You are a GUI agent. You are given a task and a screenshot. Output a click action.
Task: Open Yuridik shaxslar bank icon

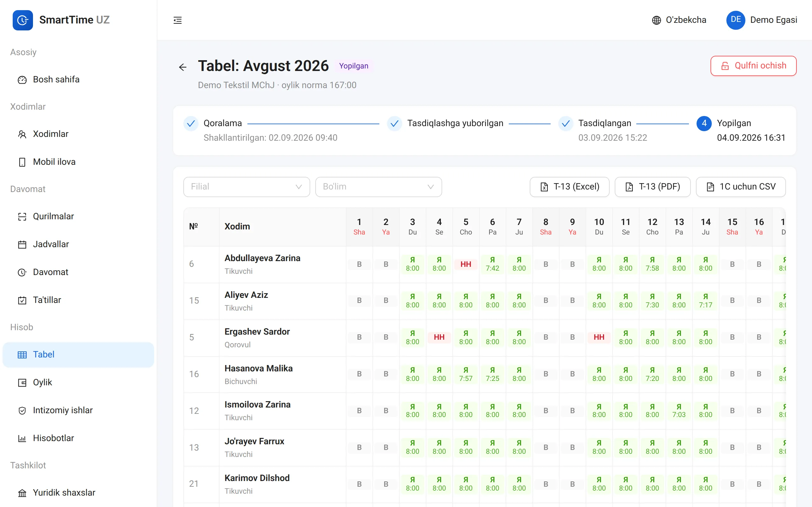point(22,493)
